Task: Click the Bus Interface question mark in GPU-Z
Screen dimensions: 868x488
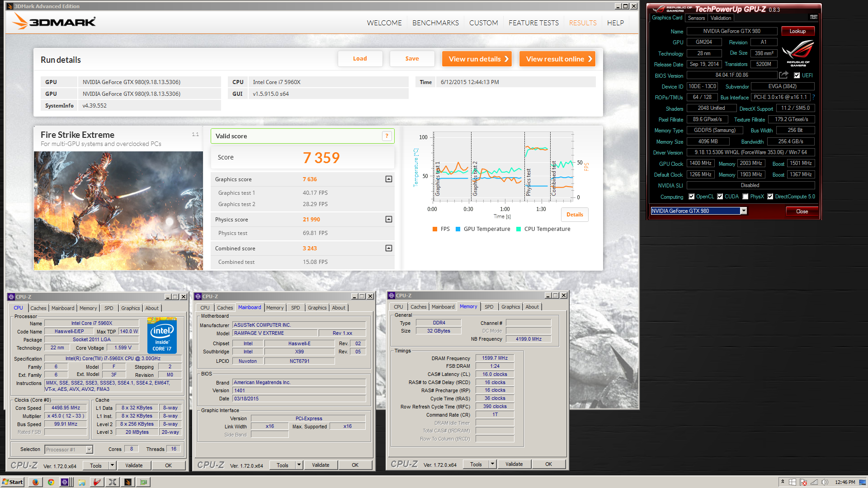Action: click(813, 97)
